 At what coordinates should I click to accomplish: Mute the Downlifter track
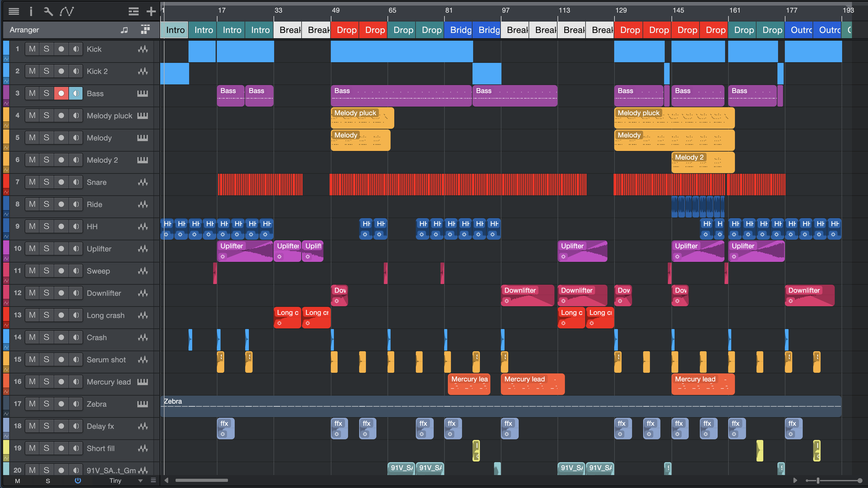32,293
